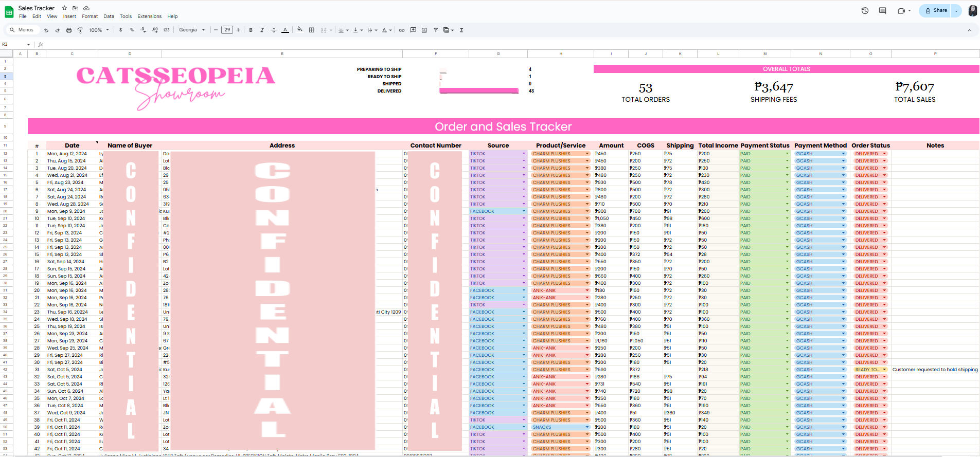
Task: Open the filter views dropdown
Action: tap(449, 30)
